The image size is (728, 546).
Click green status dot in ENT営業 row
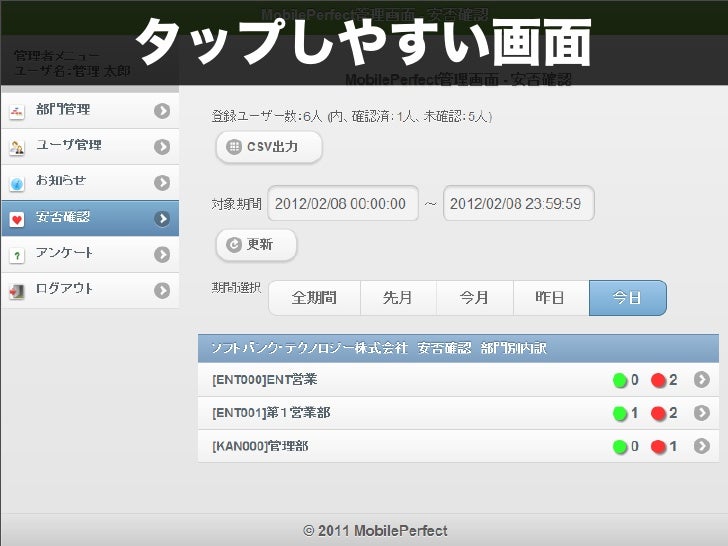[x=620, y=380]
